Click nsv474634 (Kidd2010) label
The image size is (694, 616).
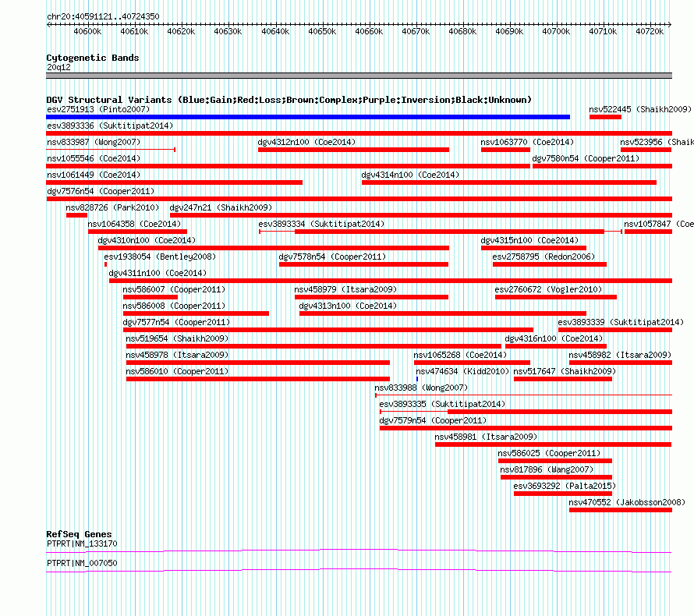tap(462, 371)
